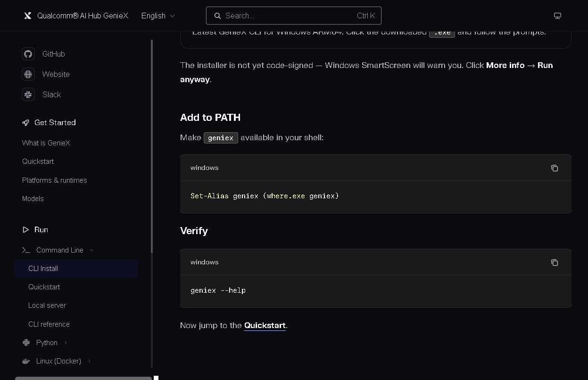Click the search magnifier icon
This screenshot has width=588, height=380.
[x=217, y=16]
